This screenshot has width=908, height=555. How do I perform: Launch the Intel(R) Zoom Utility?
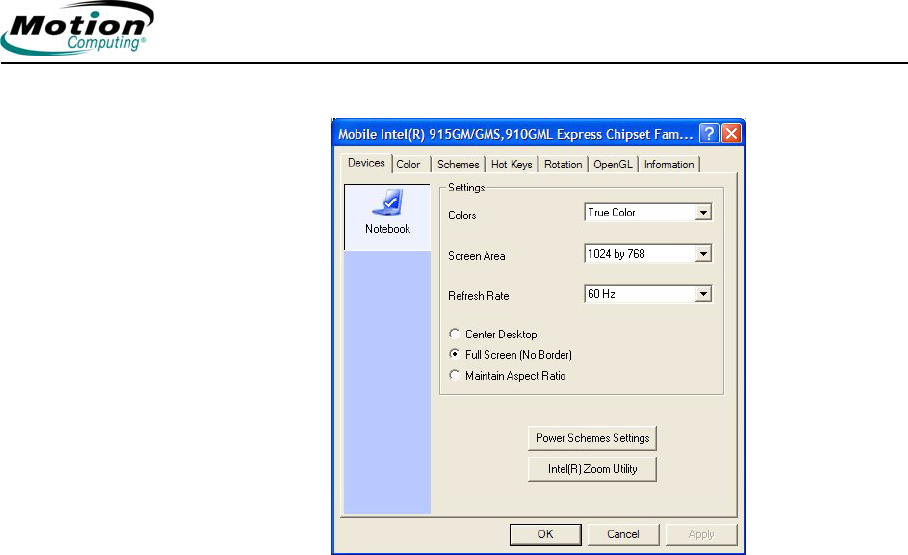(592, 469)
